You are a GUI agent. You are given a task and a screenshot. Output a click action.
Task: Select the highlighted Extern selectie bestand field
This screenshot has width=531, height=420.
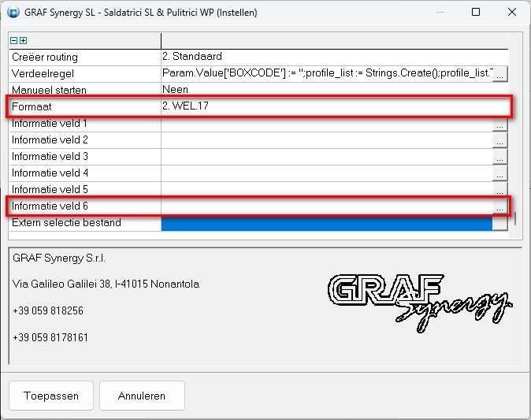(327, 224)
